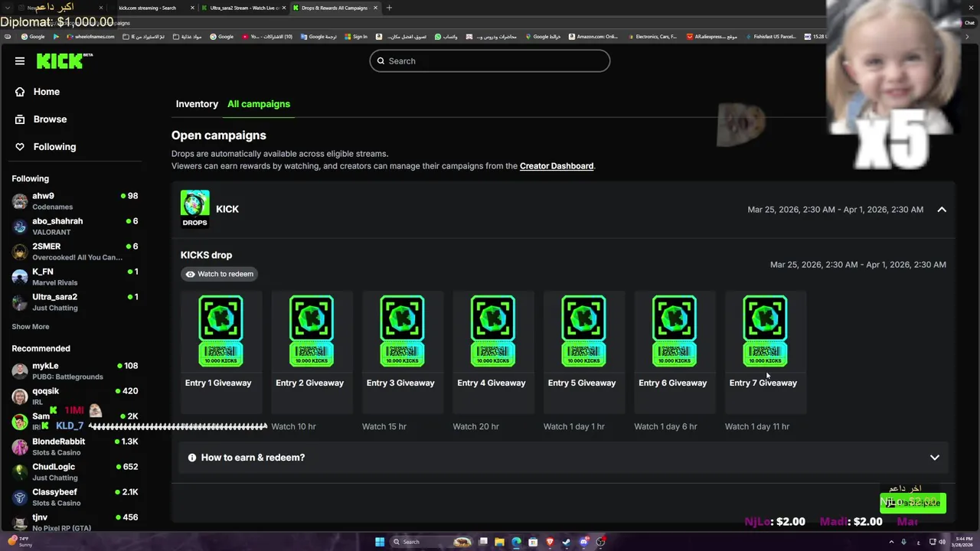Image resolution: width=980 pixels, height=551 pixels.
Task: Open the hamburger menu next to KICK logo
Action: pyautogui.click(x=20, y=61)
